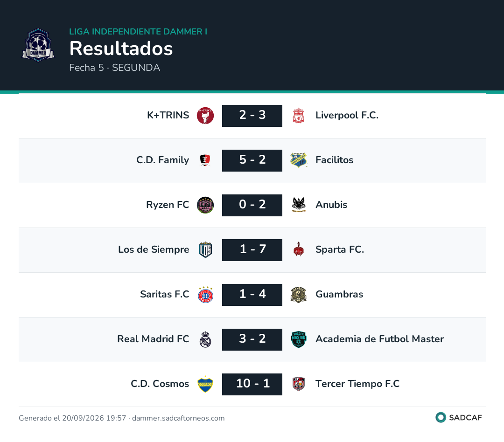This screenshot has height=442, width=504.
Task: Select the Real Madrid FC crest
Action: click(x=205, y=339)
